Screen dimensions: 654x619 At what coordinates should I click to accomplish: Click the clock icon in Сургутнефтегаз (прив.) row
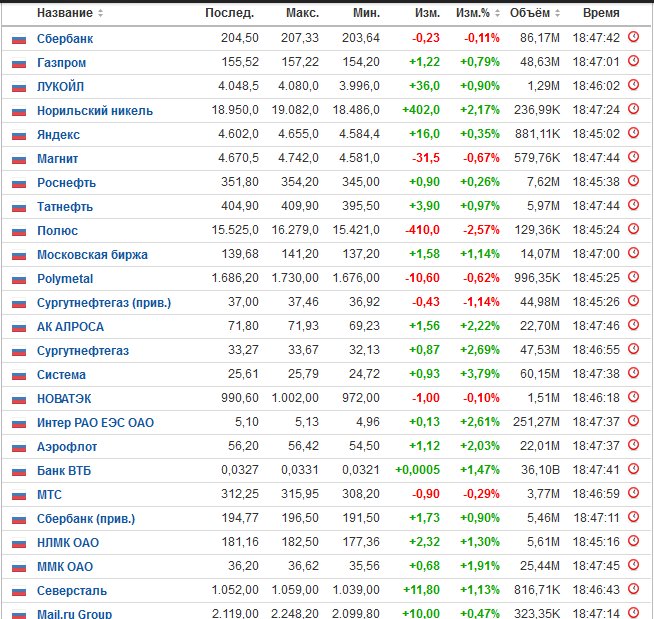point(633,301)
